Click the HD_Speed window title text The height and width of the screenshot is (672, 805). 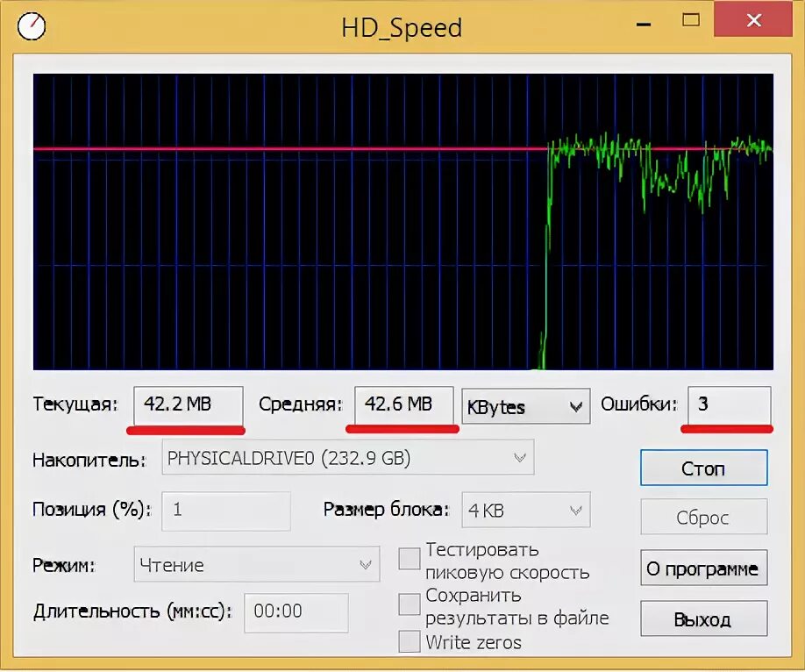pos(402,28)
